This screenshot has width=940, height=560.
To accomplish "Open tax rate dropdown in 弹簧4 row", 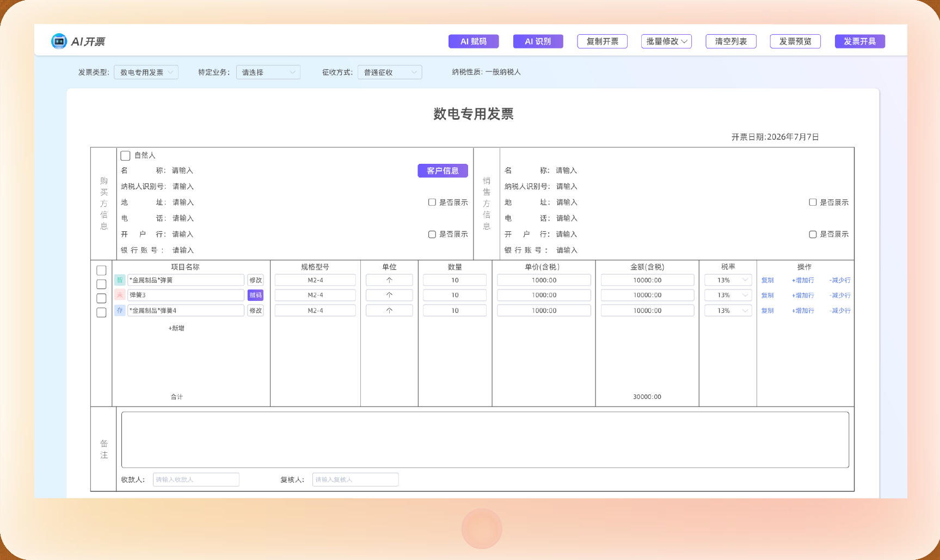I will (728, 311).
